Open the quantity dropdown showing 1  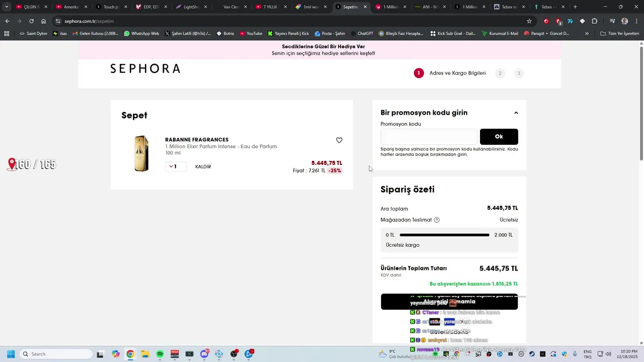176,166
